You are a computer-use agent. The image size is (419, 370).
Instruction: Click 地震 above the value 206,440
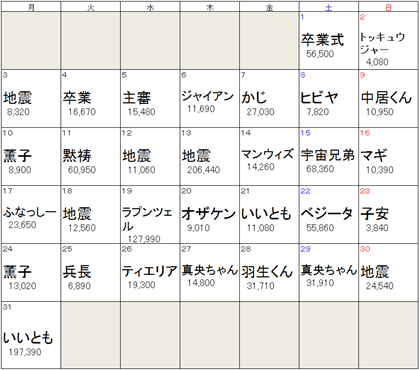(196, 156)
